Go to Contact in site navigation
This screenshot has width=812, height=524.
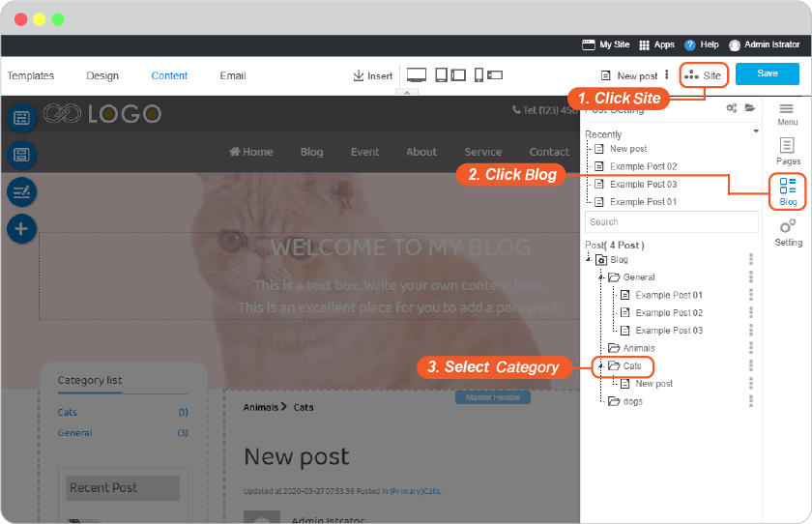tap(549, 152)
